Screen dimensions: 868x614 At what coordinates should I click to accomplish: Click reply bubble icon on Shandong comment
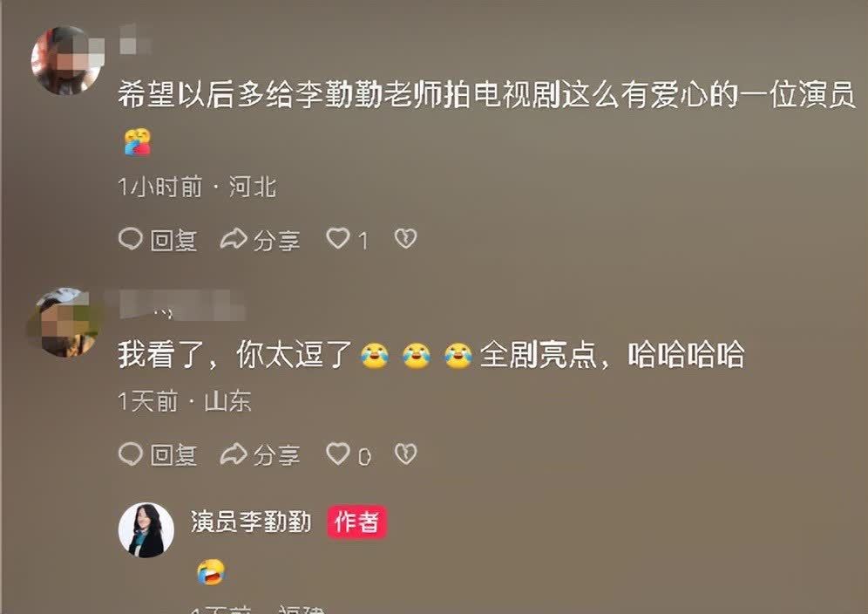[131, 454]
